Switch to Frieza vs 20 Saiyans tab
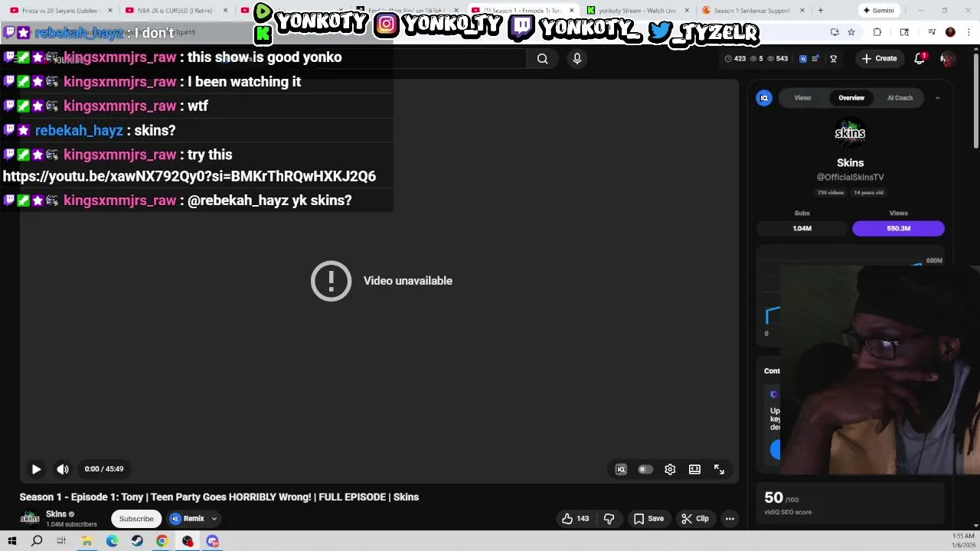This screenshot has width=980, height=551. click(60, 11)
